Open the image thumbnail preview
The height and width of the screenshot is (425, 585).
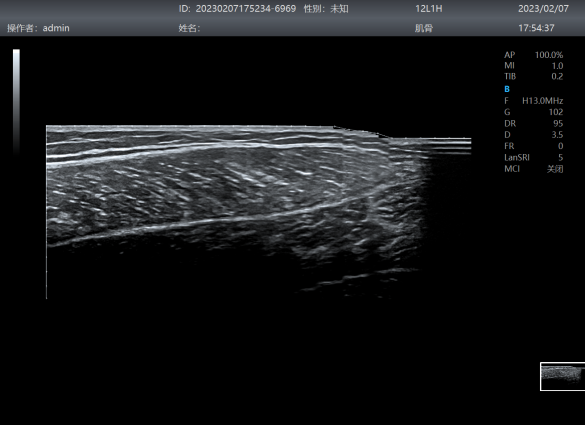click(x=562, y=376)
